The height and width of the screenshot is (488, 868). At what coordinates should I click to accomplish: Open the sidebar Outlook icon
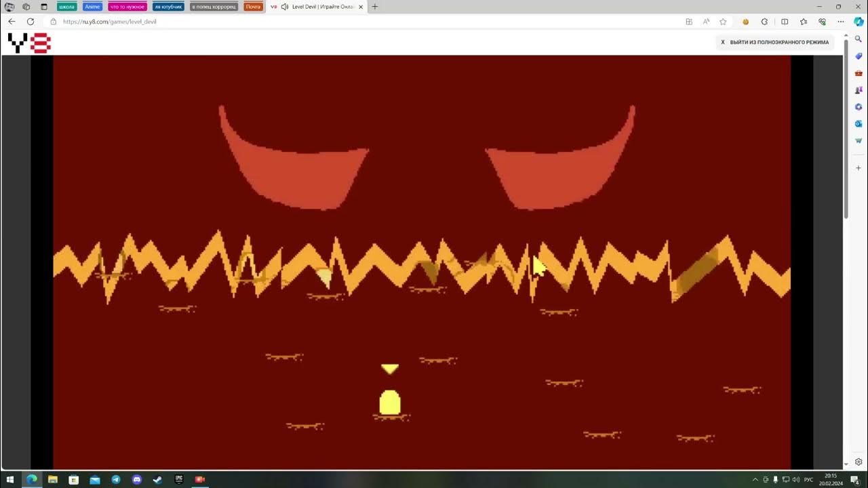(x=859, y=124)
